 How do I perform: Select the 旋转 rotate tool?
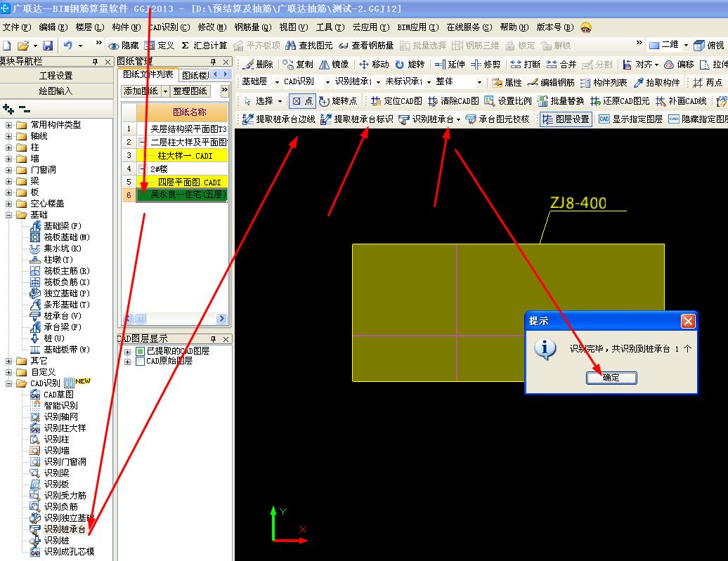(410, 65)
